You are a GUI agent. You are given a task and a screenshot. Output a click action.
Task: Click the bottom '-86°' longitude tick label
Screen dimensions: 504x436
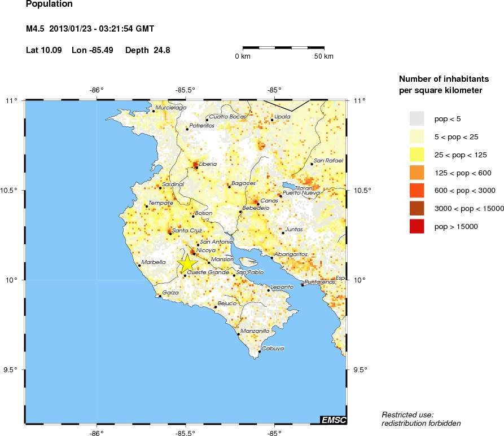click(x=97, y=433)
